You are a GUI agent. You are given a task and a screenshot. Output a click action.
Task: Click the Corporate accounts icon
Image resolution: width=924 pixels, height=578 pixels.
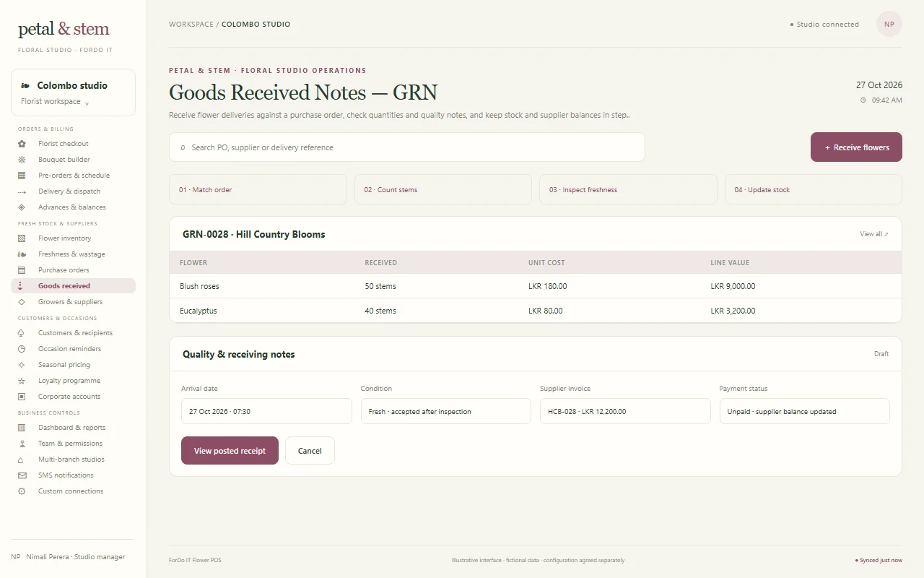22,397
